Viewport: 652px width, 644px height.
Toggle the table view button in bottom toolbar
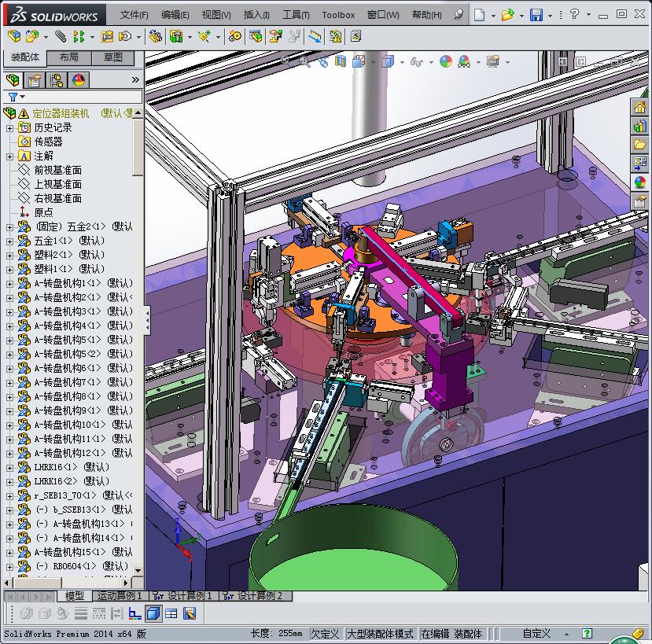pos(171,613)
